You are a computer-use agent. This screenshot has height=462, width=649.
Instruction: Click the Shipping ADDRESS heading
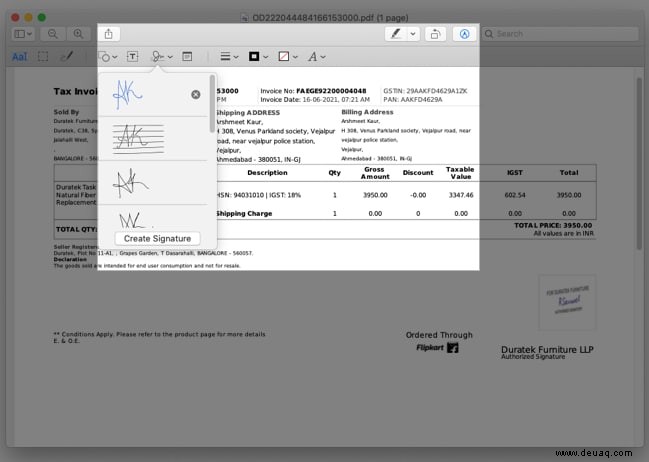(248, 113)
